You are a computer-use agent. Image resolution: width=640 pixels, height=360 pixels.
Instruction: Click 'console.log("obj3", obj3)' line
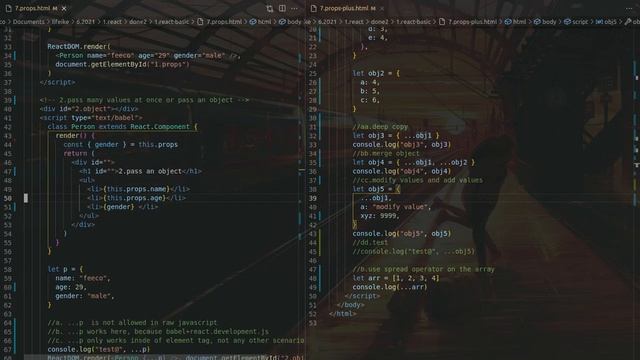[402, 144]
